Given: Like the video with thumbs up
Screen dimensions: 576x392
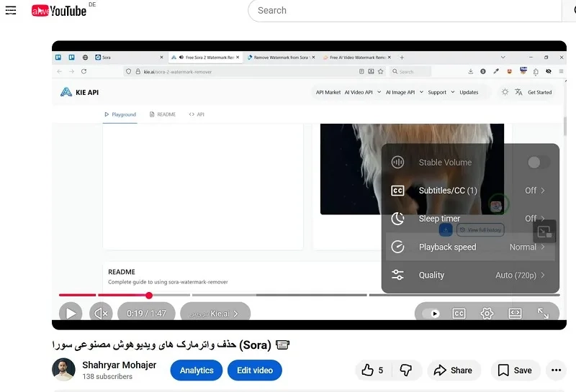Looking at the screenshot, I should [373, 370].
